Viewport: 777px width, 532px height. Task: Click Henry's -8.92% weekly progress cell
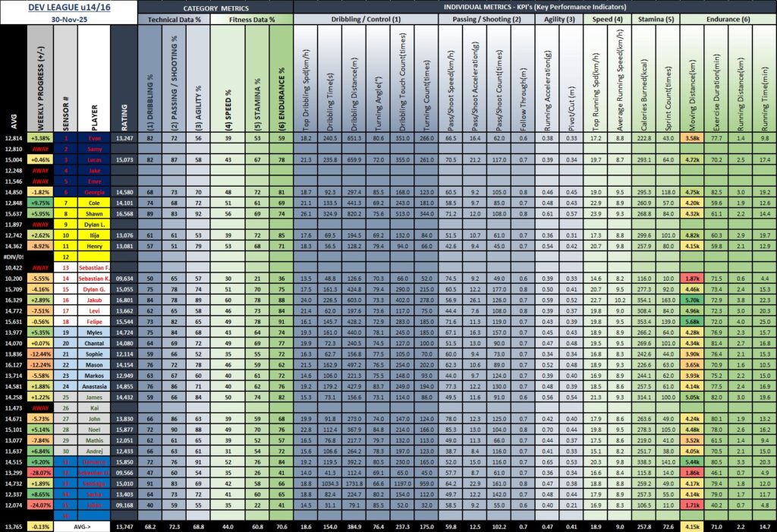coord(39,247)
